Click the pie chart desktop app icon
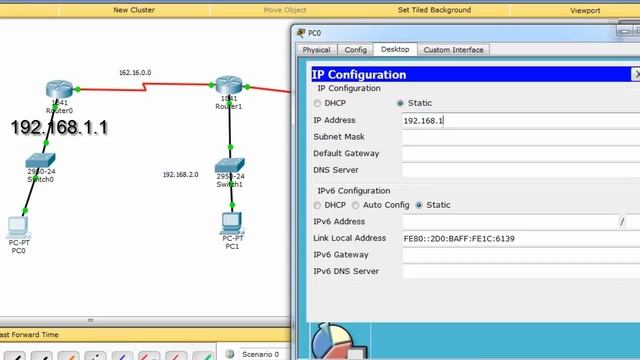 340,341
